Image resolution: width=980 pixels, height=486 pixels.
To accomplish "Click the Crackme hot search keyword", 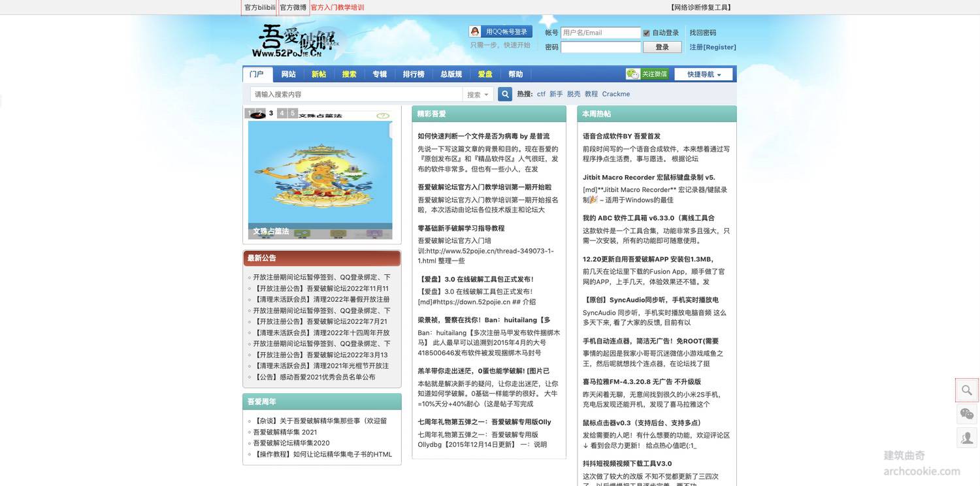I will [x=615, y=92].
